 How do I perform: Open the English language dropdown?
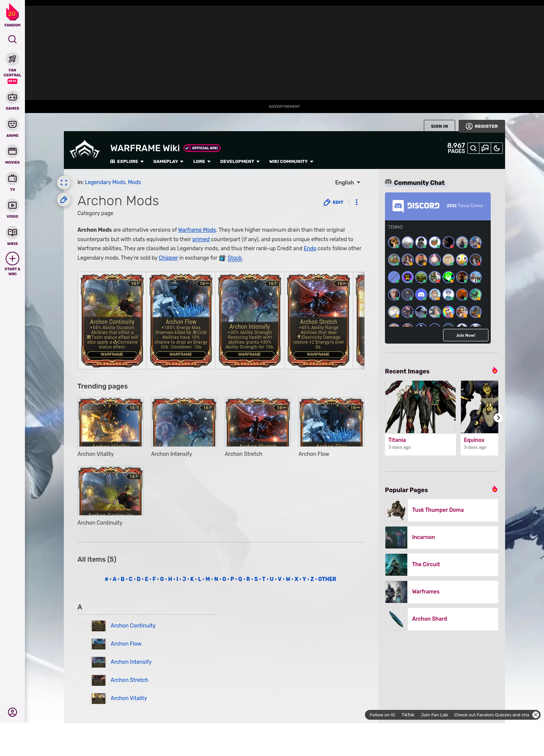click(x=348, y=183)
